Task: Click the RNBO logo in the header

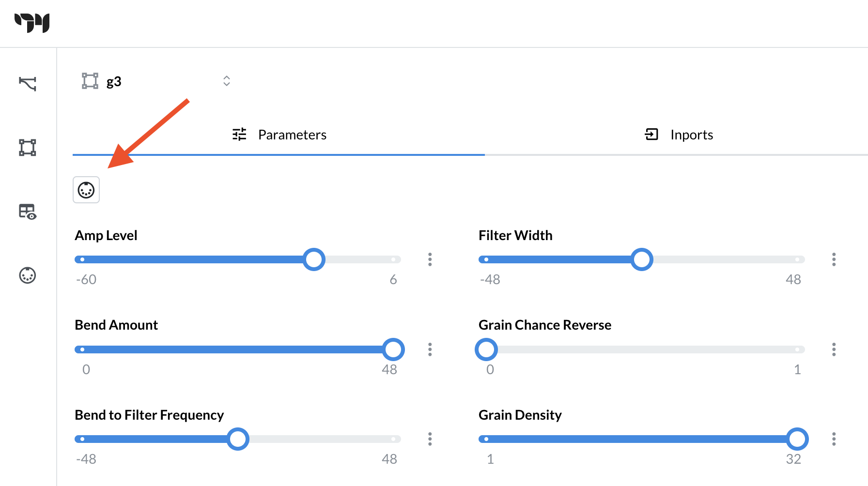Action: coord(32,23)
